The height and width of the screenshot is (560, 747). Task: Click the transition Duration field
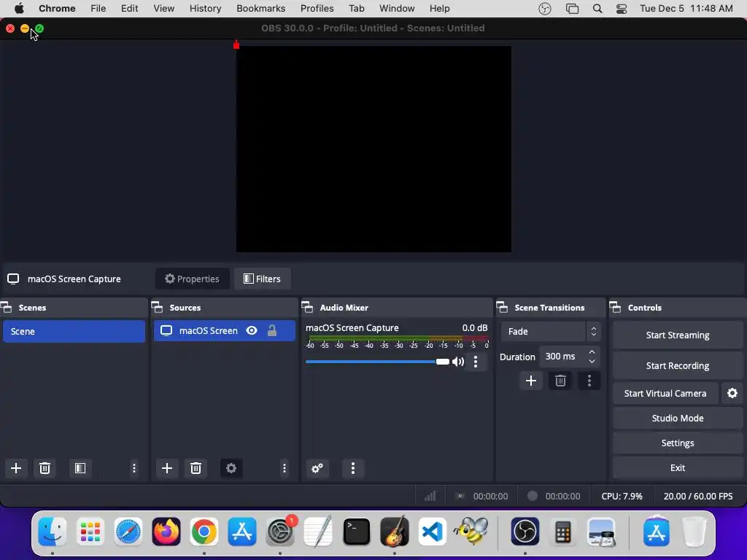(569, 357)
